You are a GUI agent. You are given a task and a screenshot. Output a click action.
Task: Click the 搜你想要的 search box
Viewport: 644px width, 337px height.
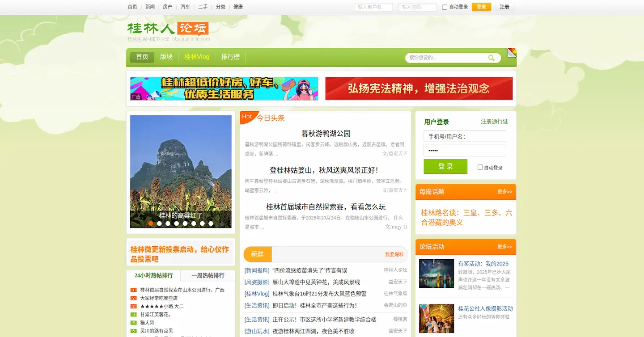pos(447,58)
